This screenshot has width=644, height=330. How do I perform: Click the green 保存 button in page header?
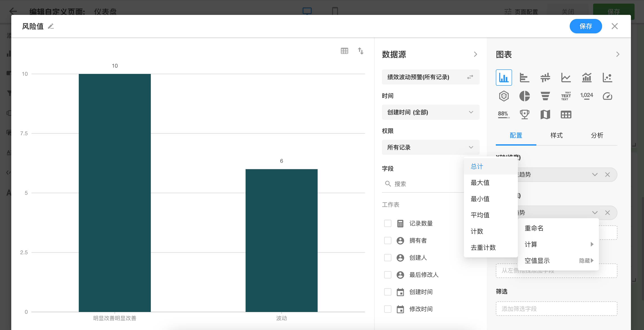614,11
